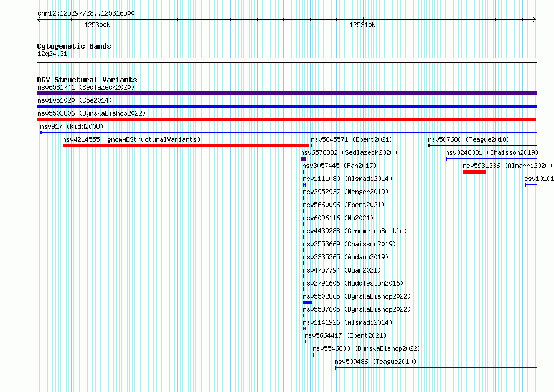554x392 pixels.
Task: Click the DGV Structural Variants track title
Action: point(87,80)
